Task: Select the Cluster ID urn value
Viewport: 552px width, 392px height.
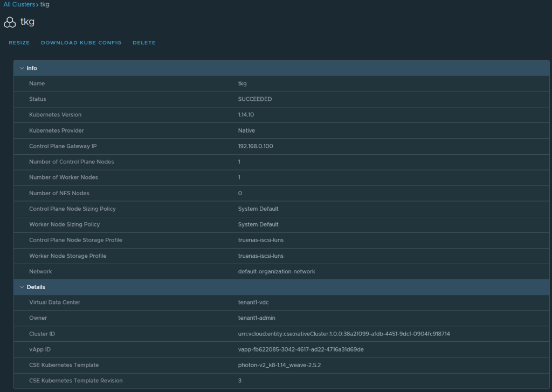Action: point(343,334)
